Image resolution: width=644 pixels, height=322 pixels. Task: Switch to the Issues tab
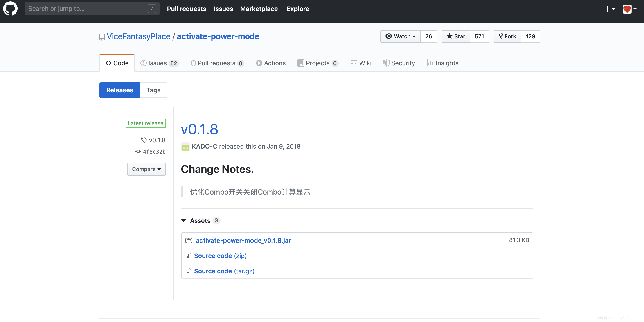coord(160,63)
